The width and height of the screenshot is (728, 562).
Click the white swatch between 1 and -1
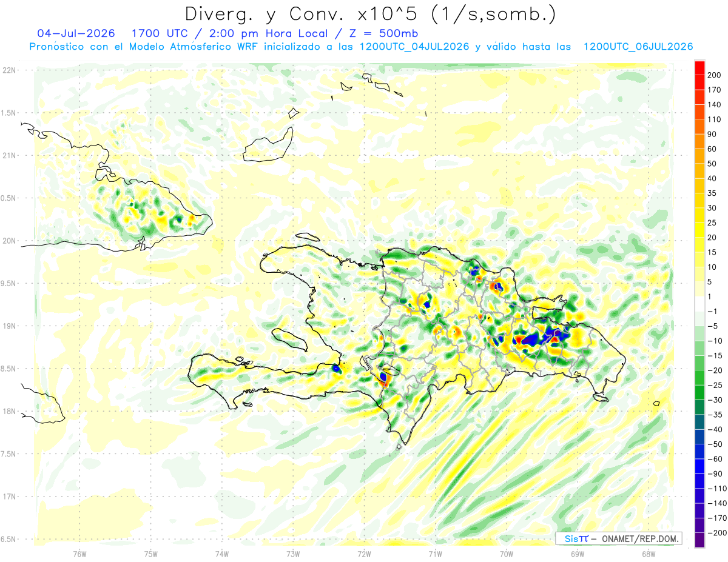tap(699, 304)
